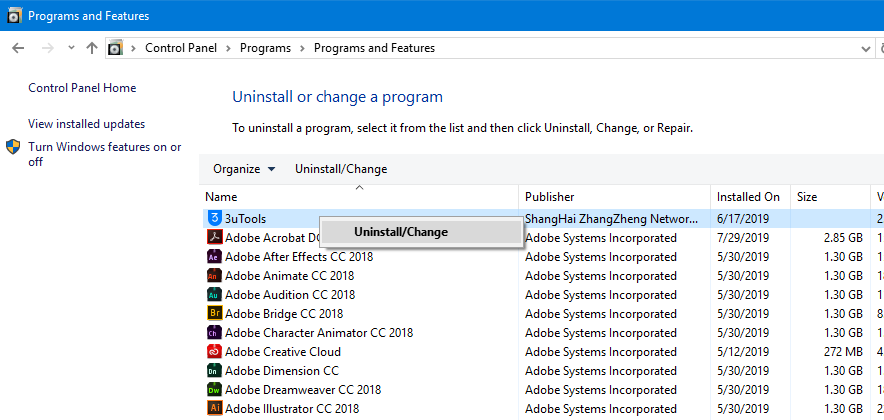
Task: Click the 3uTools program icon
Action: coord(214,218)
